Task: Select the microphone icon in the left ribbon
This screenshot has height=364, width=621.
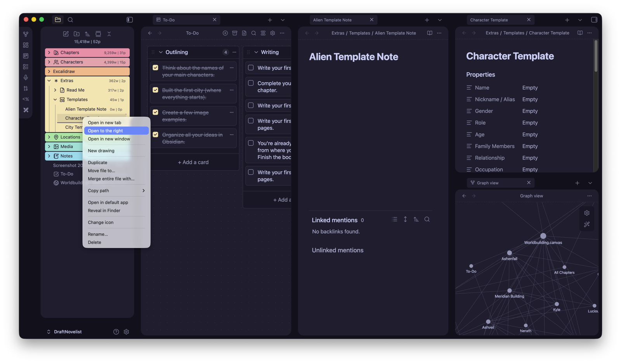Action: [26, 77]
